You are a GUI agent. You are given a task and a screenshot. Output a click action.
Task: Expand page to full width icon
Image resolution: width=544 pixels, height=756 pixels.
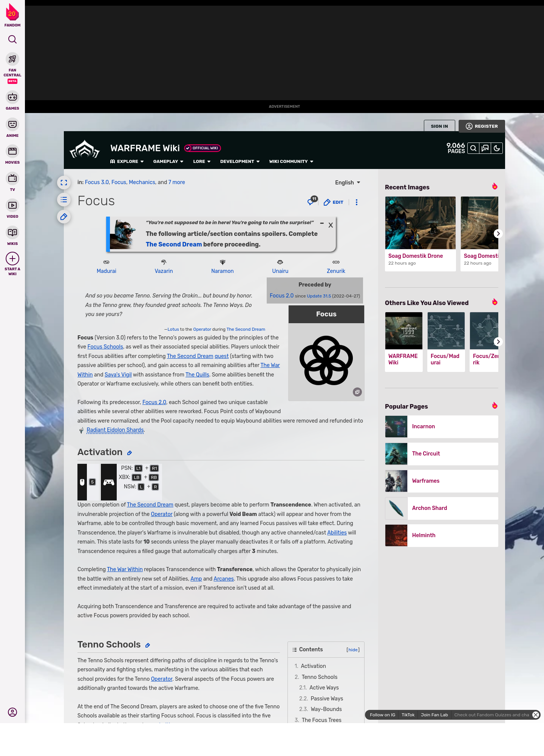pos(64,183)
